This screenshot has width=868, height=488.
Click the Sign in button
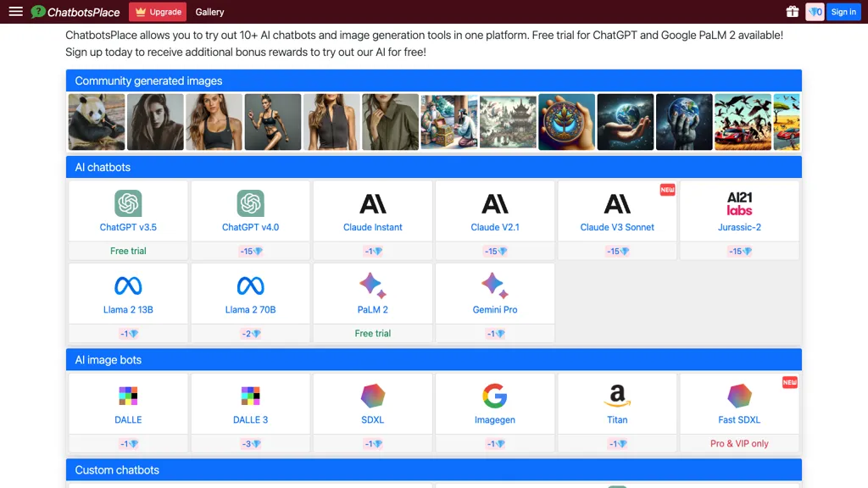(x=843, y=12)
